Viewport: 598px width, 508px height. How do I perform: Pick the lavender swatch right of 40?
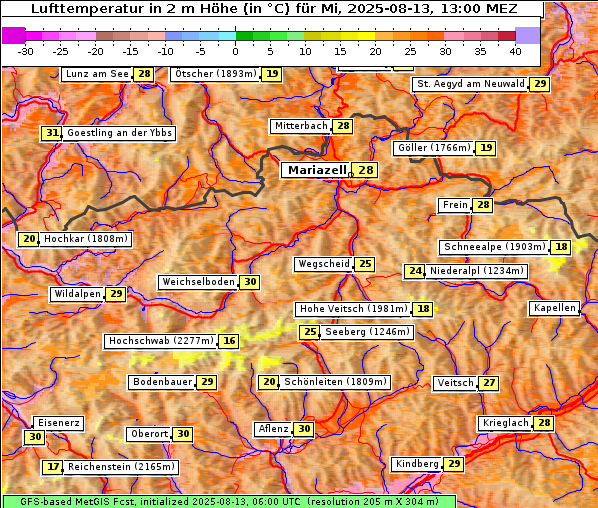click(527, 36)
